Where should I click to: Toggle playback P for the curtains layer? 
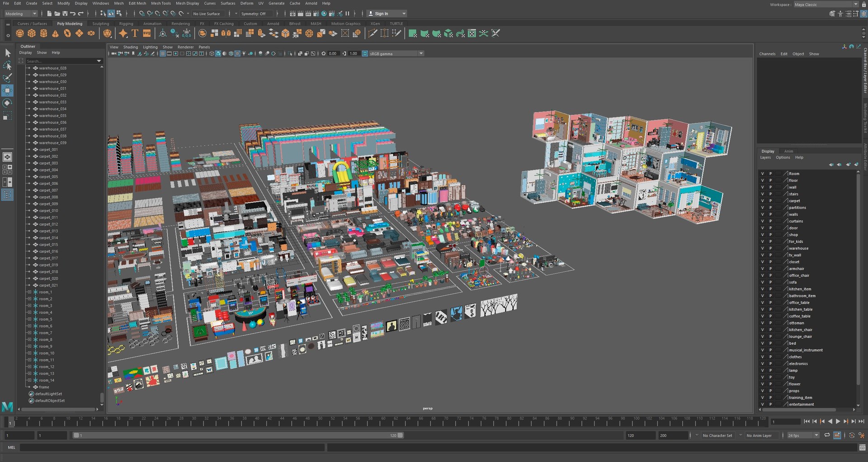[x=770, y=221]
